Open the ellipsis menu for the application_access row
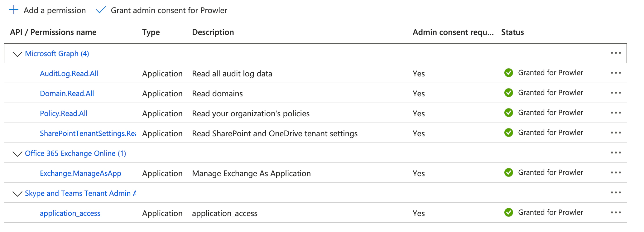644x232 pixels. [616, 212]
